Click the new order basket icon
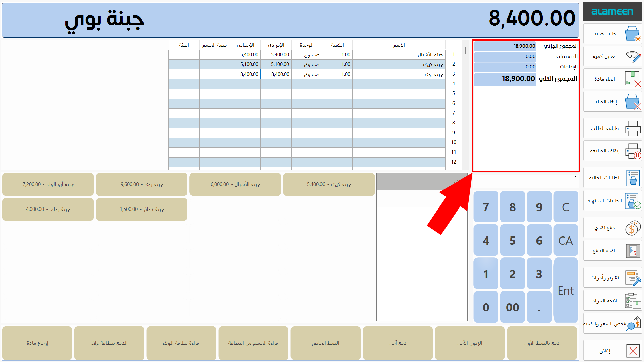Screen dimensions: 644x362 tap(633, 34)
